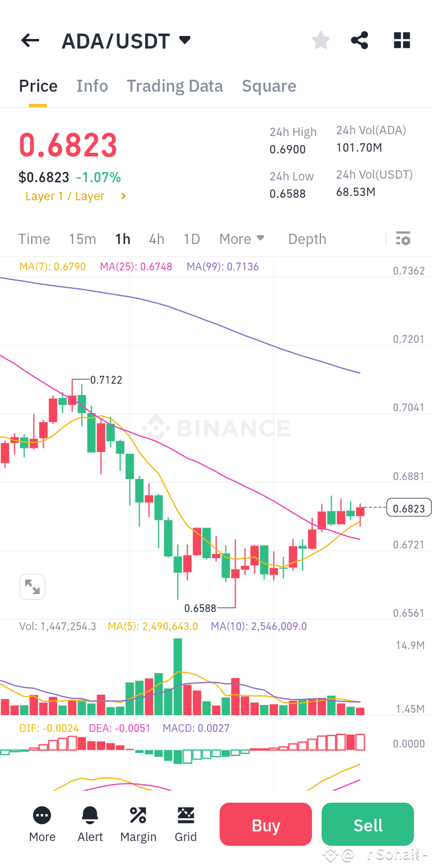432x868 pixels.
Task: Tap the back arrow to exit the chart
Action: (29, 40)
